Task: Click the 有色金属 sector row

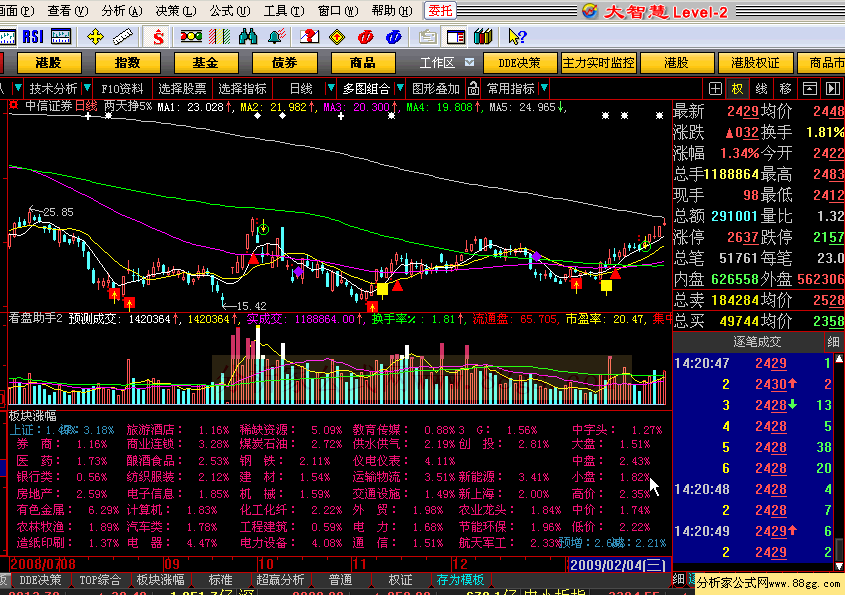Action: [x=68, y=510]
